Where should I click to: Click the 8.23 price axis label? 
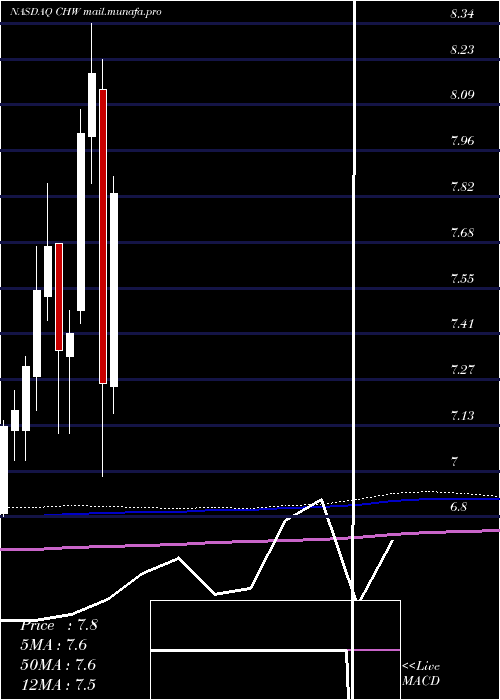click(462, 50)
